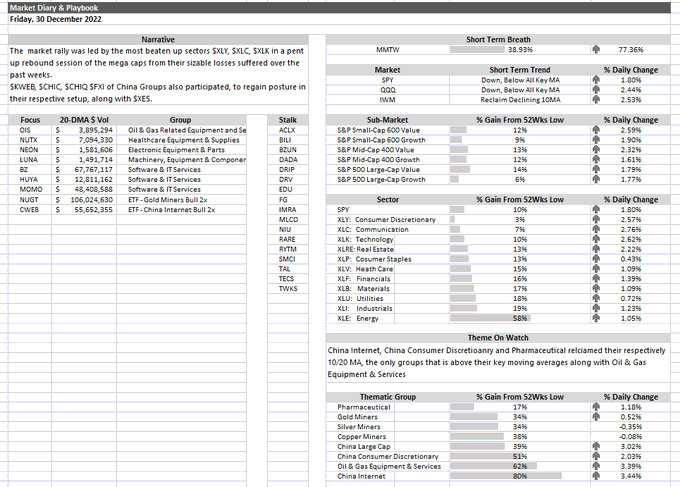This screenshot has height=487, width=680.
Task: Select the "ETF - Gold Miners Bull 2x" group cell
Action: [181, 199]
